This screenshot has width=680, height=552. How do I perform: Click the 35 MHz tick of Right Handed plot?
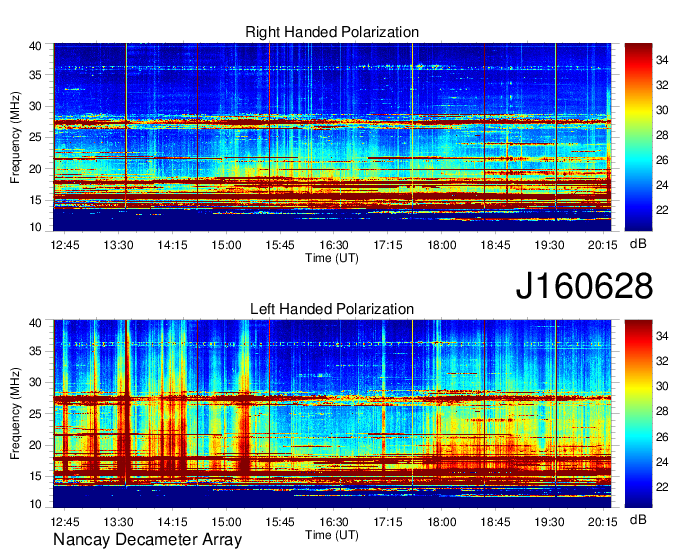(36, 75)
